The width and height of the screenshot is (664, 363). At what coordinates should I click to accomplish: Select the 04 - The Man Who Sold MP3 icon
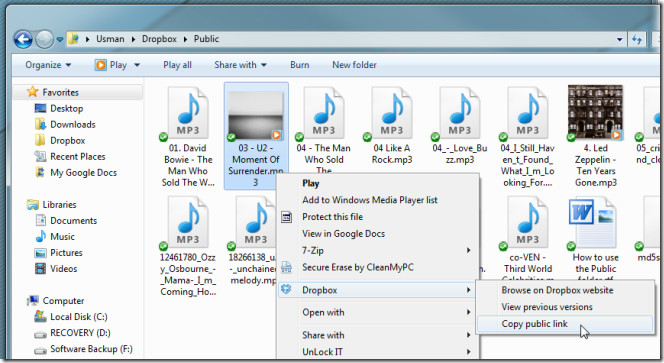[x=324, y=113]
